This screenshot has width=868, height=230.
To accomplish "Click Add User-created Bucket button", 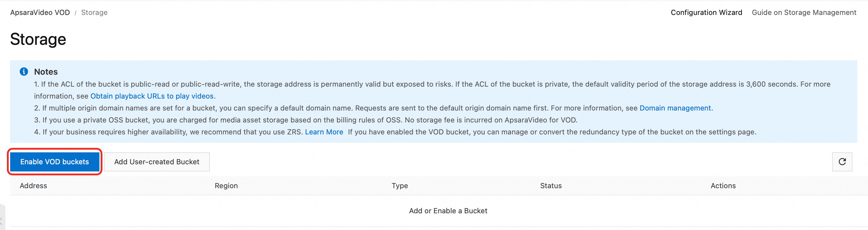I will tap(157, 162).
